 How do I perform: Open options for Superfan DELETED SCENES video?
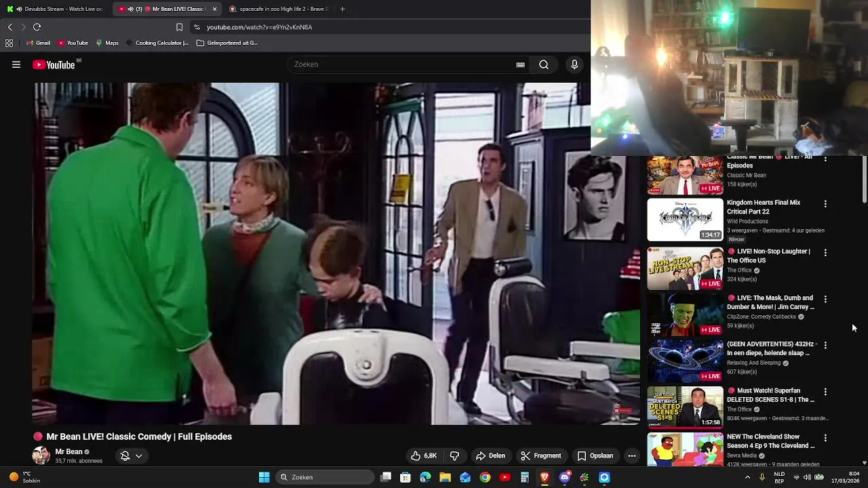point(825,392)
